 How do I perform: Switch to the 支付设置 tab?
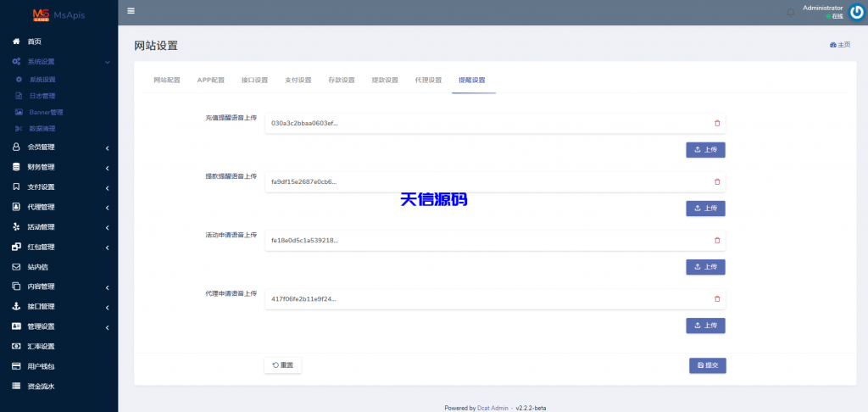[x=298, y=81]
